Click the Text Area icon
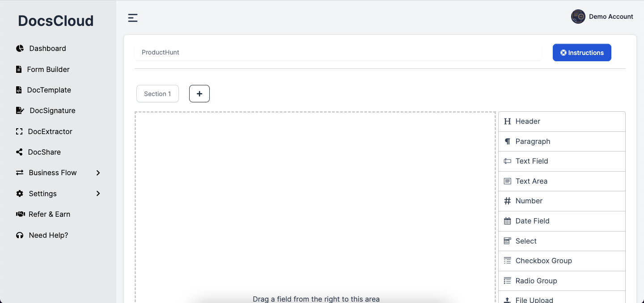The height and width of the screenshot is (303, 644). tap(507, 181)
